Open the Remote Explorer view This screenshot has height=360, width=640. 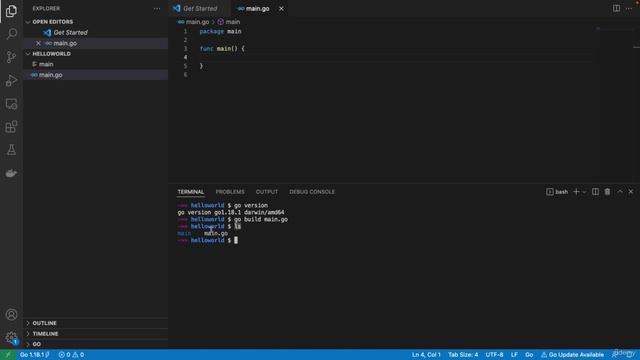(x=11, y=104)
